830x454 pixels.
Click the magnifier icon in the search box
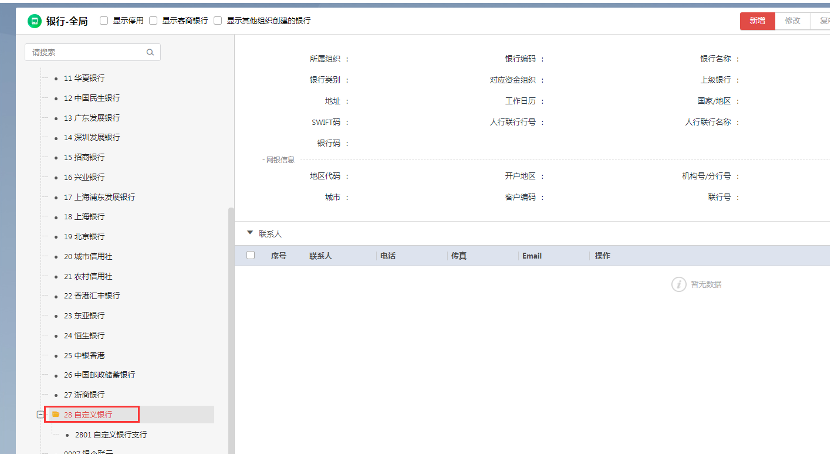pos(150,52)
